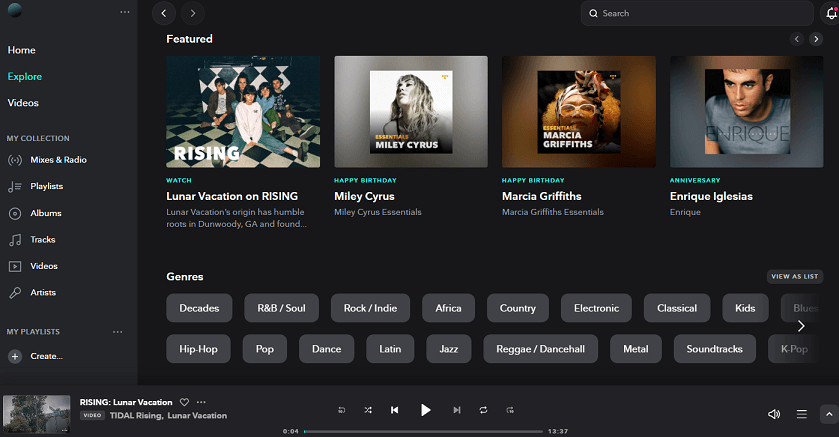Play previous track

click(x=394, y=410)
